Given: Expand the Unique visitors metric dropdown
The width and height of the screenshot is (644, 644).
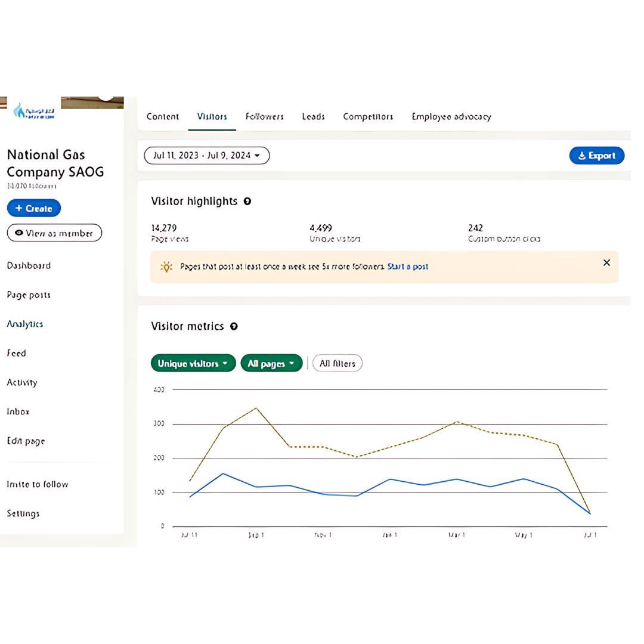Looking at the screenshot, I should tap(193, 363).
